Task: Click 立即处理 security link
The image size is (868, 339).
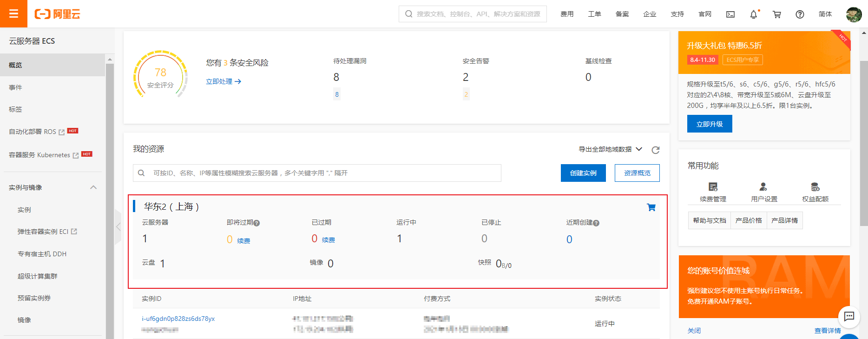Action: [x=224, y=81]
